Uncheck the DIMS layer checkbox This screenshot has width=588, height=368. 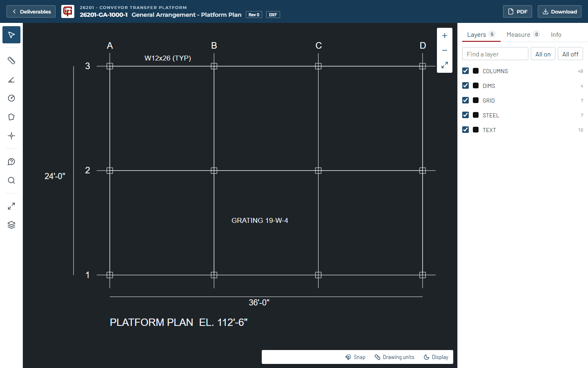point(465,85)
